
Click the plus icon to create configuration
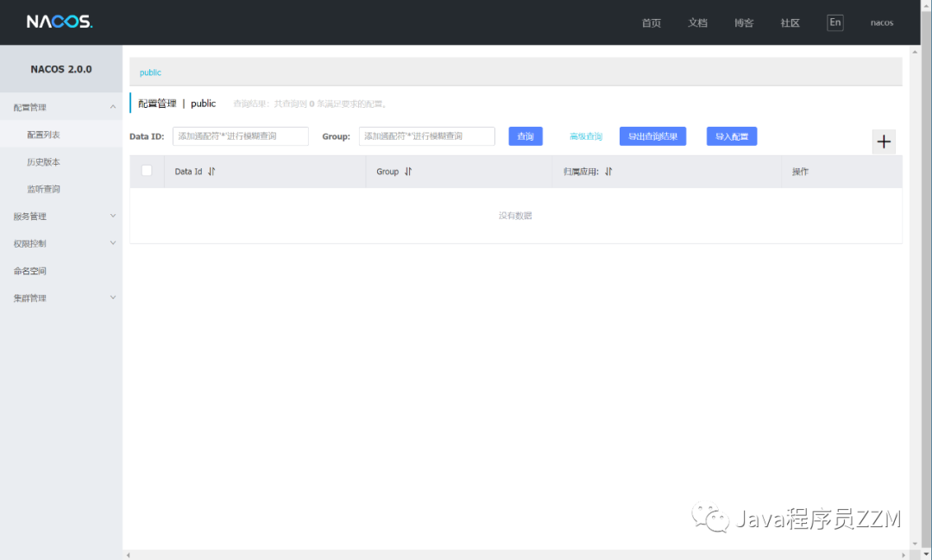click(884, 142)
